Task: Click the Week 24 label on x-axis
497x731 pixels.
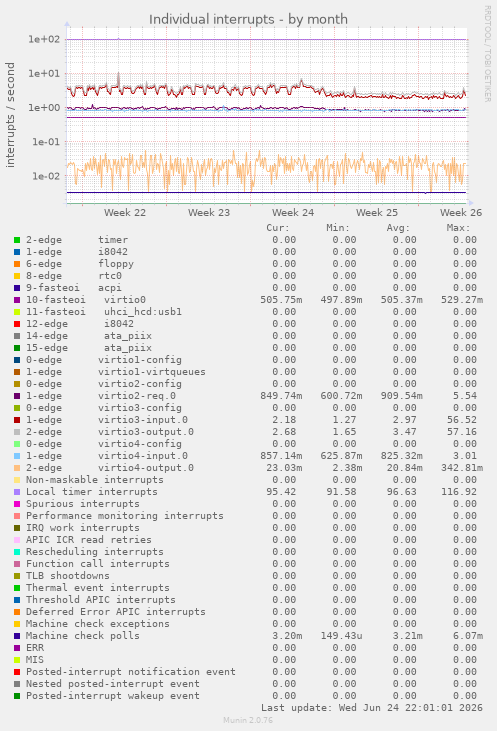Action: (x=293, y=213)
